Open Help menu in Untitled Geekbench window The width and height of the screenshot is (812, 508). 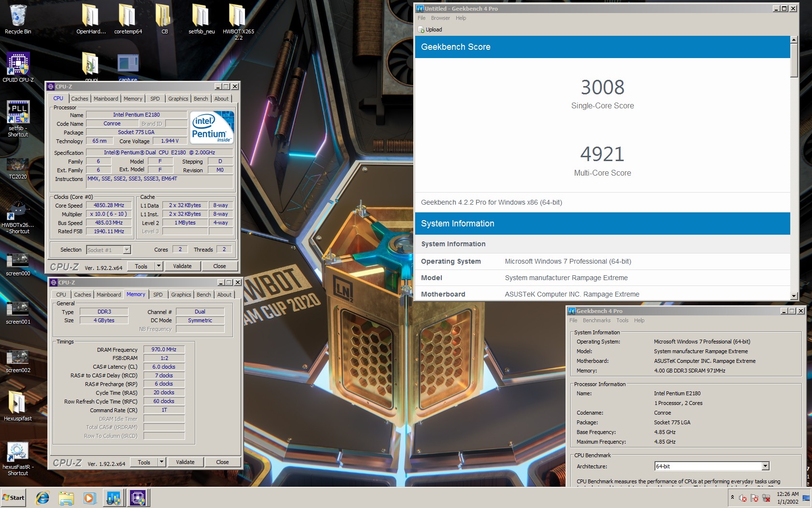point(461,18)
